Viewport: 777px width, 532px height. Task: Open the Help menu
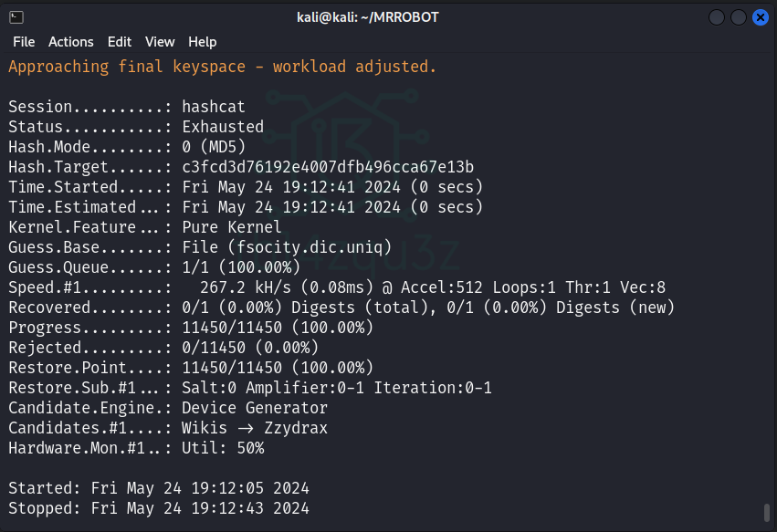[203, 42]
